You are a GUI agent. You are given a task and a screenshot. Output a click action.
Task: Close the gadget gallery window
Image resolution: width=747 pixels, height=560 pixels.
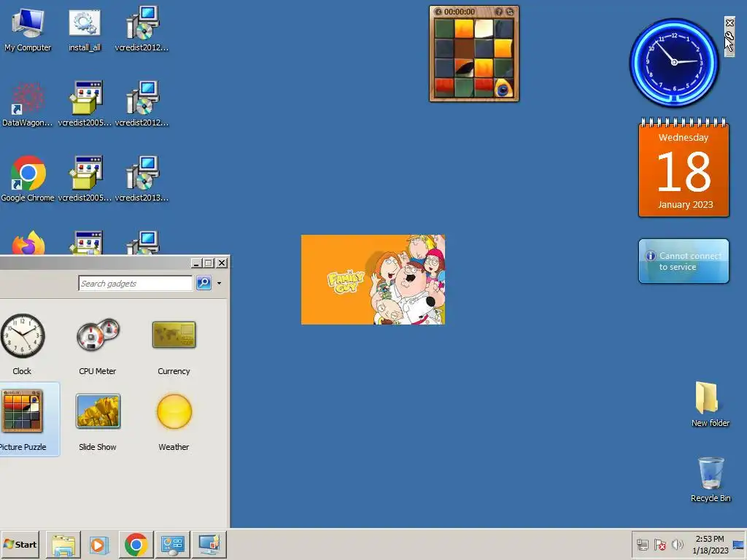pyautogui.click(x=222, y=262)
